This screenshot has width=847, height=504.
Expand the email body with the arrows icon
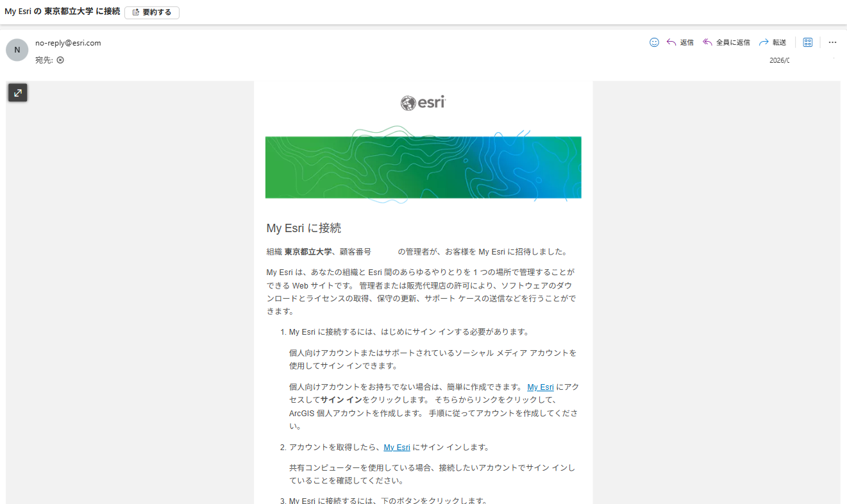17,93
